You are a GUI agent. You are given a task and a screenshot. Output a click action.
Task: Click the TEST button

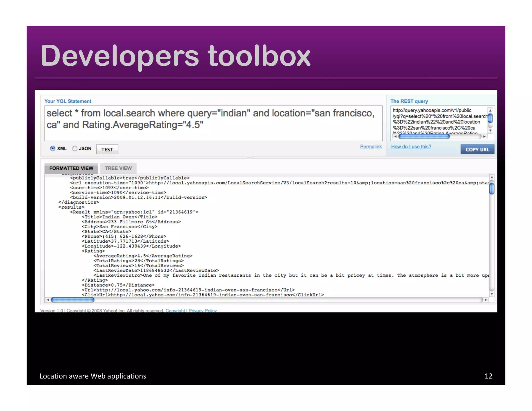click(x=107, y=149)
